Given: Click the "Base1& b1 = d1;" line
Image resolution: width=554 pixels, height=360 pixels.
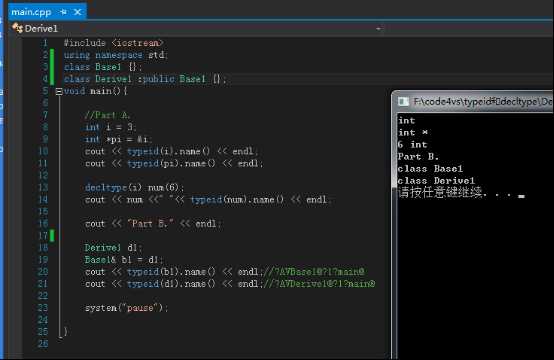Looking at the screenshot, I should click(124, 260).
